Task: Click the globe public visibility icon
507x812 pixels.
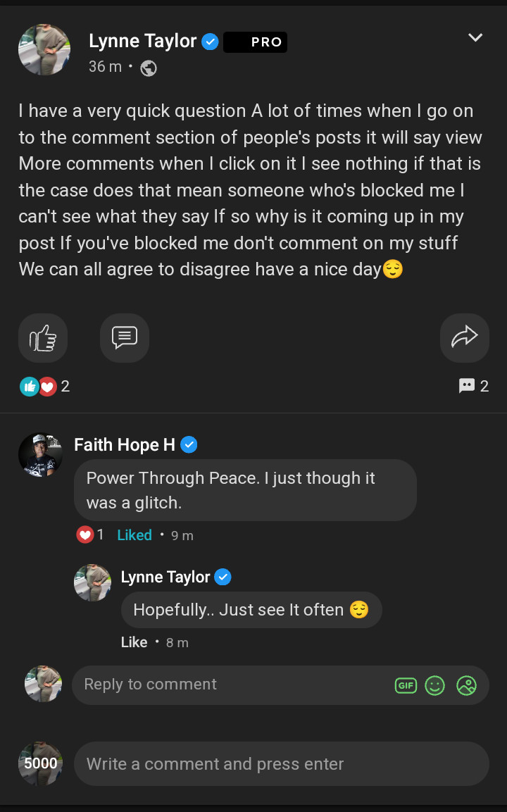Action: (x=149, y=68)
